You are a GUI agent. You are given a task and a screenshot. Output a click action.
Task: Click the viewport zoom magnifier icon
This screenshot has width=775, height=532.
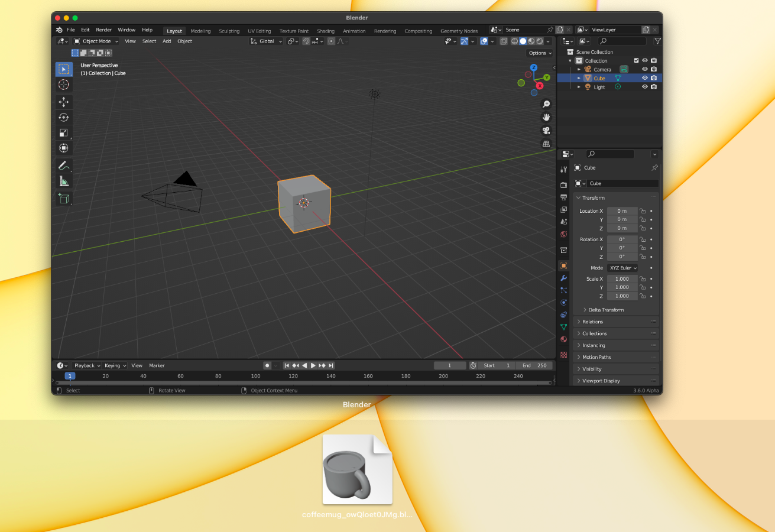546,104
